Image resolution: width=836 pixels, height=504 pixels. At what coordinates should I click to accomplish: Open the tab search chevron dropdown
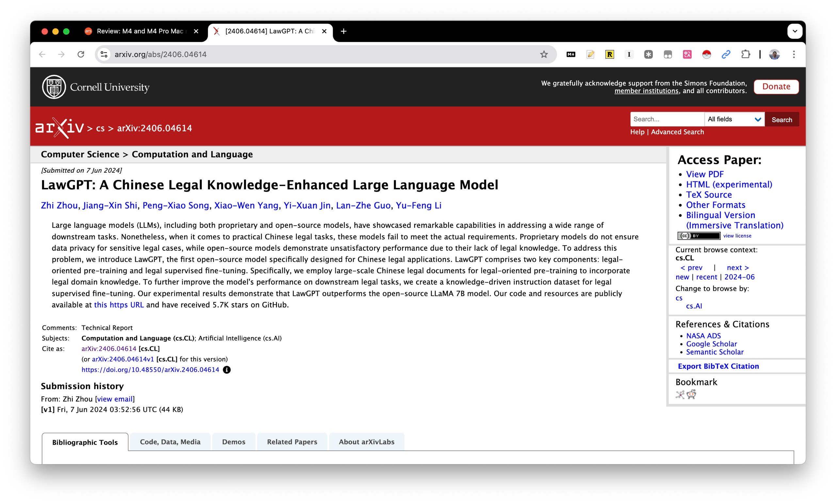click(795, 31)
